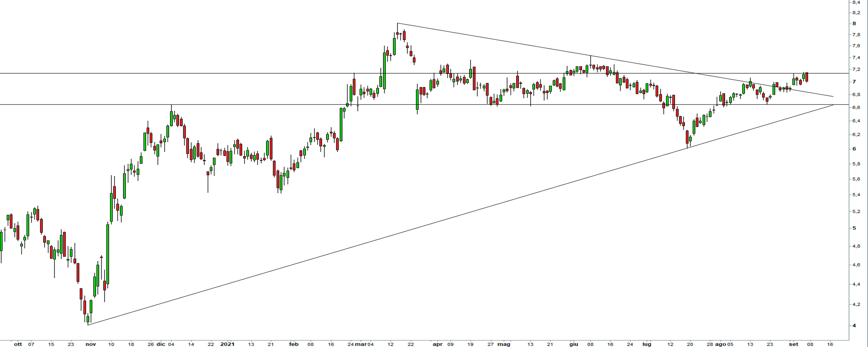Click the "feb" month marker
This screenshot has width=868, height=347.
point(294,344)
